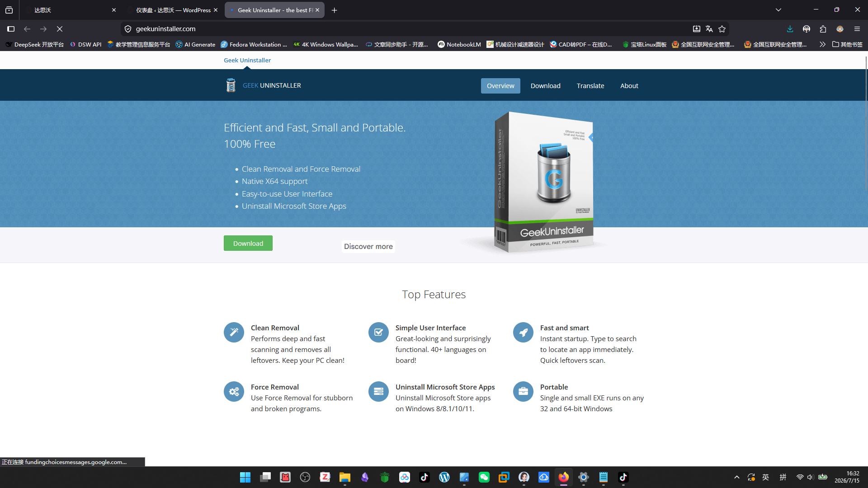Open the Firefox downloads panel
868x488 pixels.
pyautogui.click(x=790, y=29)
